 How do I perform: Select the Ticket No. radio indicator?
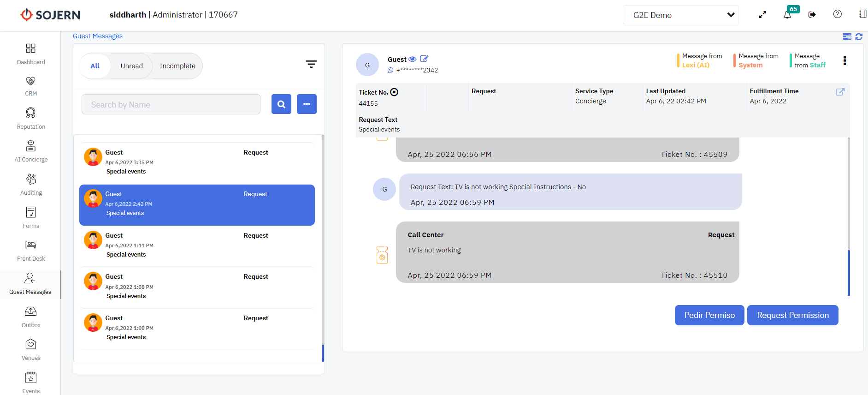point(394,92)
